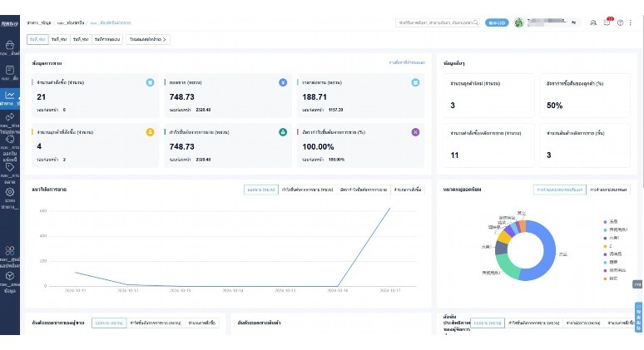Screen dimensions: 644x350
Task: Expand the date button with right chevron
Action: click(x=148, y=39)
